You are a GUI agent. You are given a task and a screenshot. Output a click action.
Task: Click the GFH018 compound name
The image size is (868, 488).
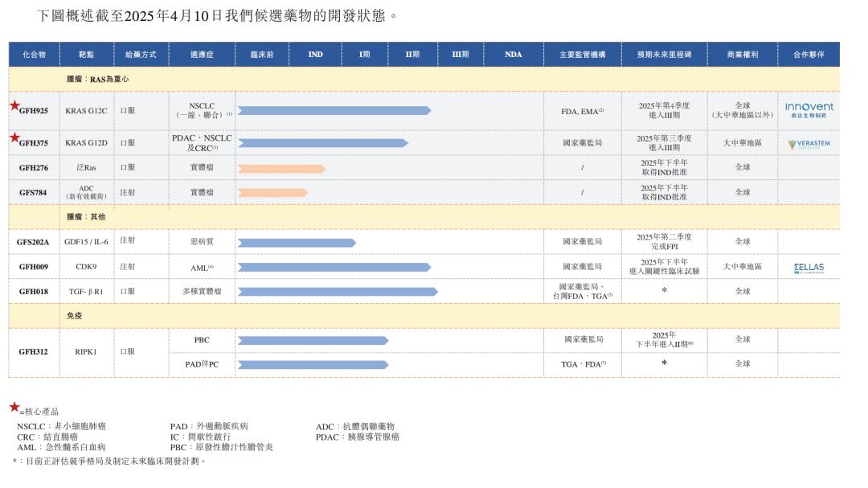[34, 291]
